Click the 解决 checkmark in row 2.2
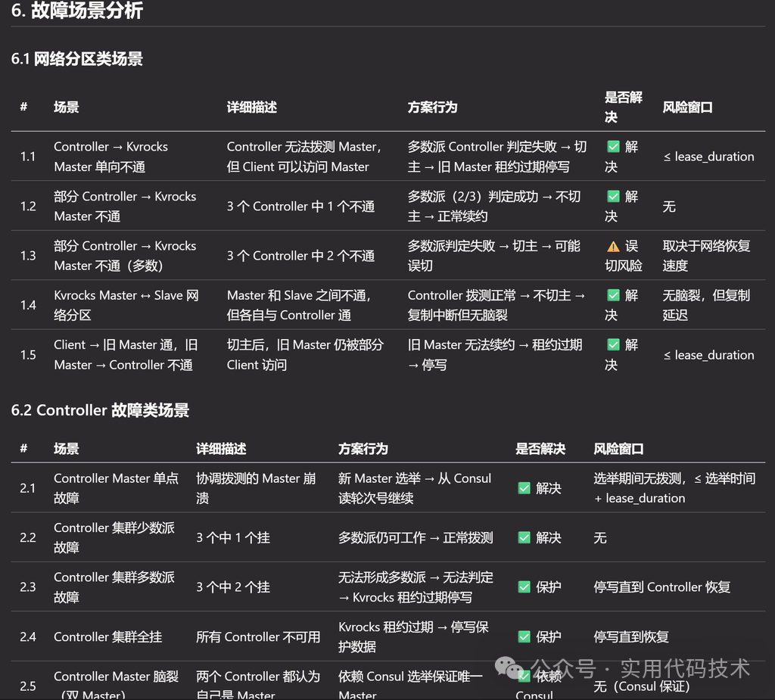This screenshot has width=775, height=700. 523,537
